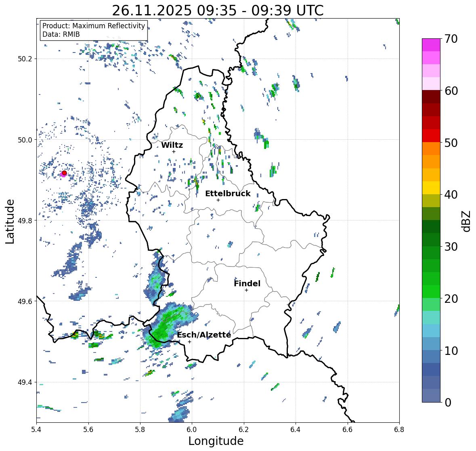The height and width of the screenshot is (451, 476).
Task: Click the red dot marker on the map
Action: 64,173
